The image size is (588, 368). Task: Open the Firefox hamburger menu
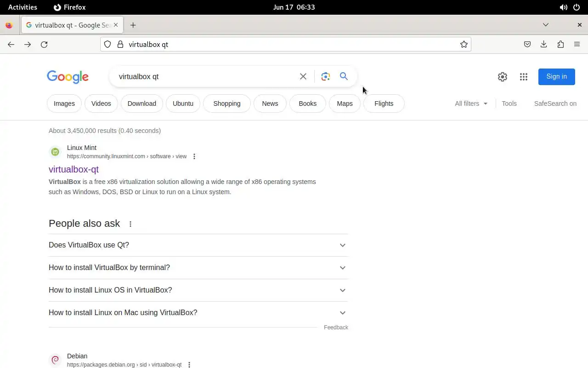[x=577, y=44]
